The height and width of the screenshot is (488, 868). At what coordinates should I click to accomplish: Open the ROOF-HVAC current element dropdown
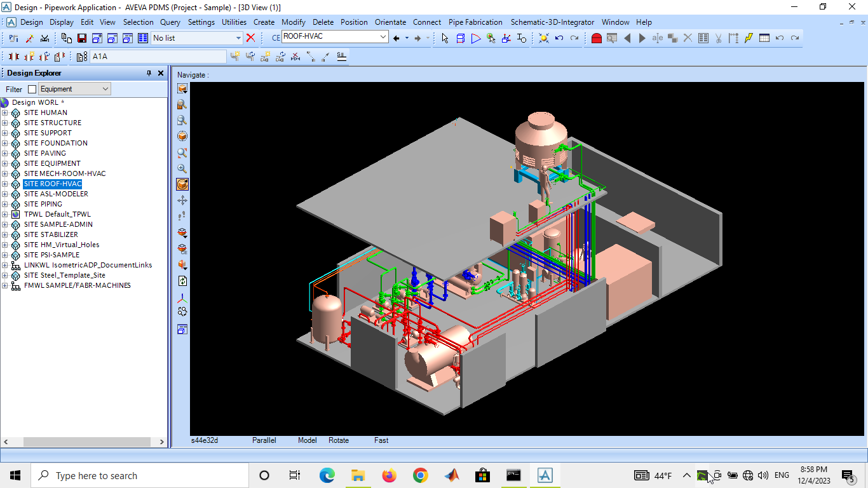click(383, 37)
